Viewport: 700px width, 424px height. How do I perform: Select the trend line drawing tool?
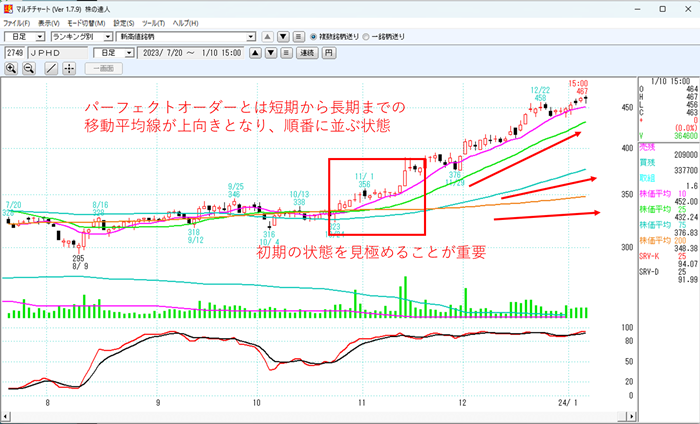click(51, 69)
